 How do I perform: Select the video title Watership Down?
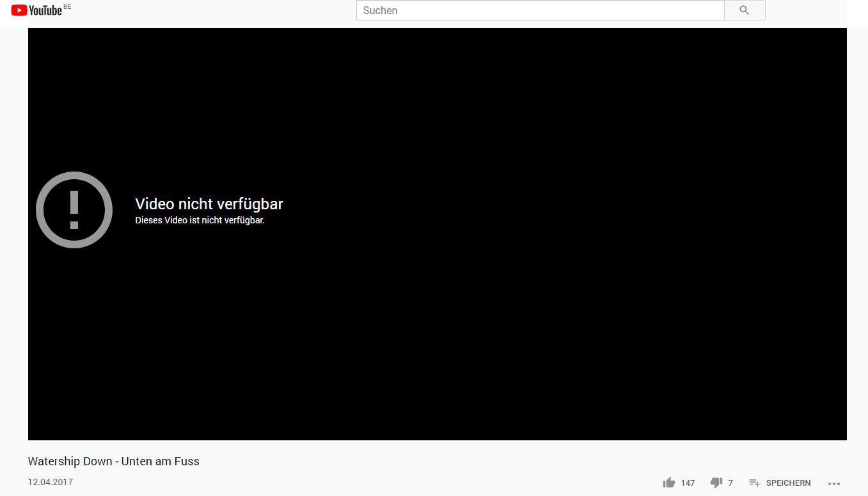(x=114, y=461)
